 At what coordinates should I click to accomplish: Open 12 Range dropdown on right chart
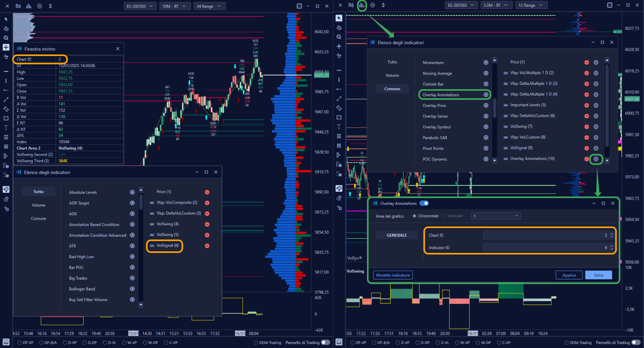pyautogui.click(x=531, y=5)
